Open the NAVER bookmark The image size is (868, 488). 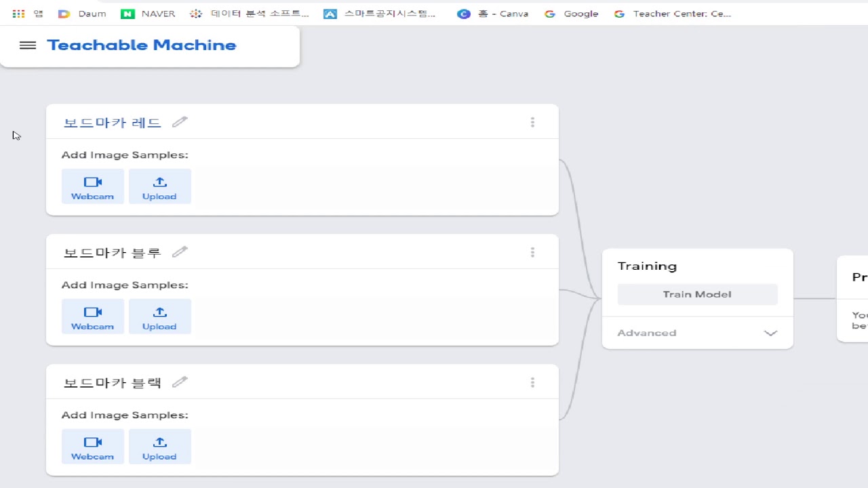point(149,14)
